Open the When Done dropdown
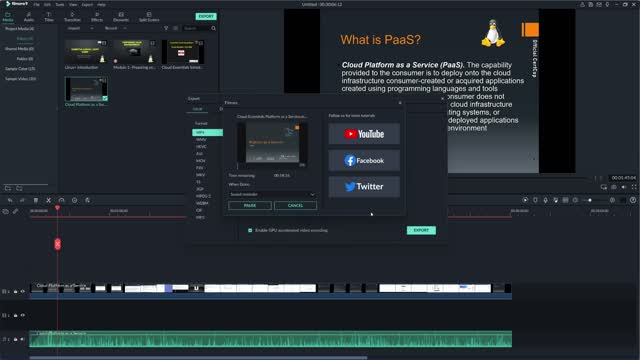Image resolution: width=640 pixels, height=360 pixels. coord(272,194)
